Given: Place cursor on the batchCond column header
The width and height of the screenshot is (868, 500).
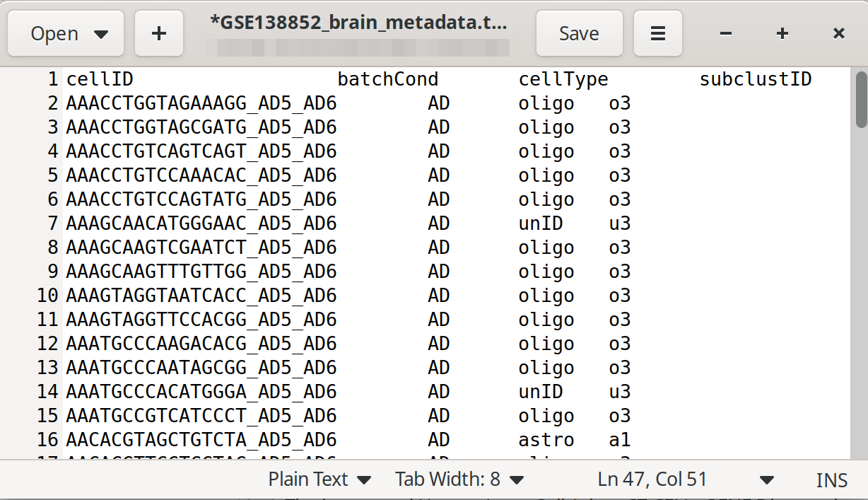Looking at the screenshot, I should pyautogui.click(x=388, y=79).
